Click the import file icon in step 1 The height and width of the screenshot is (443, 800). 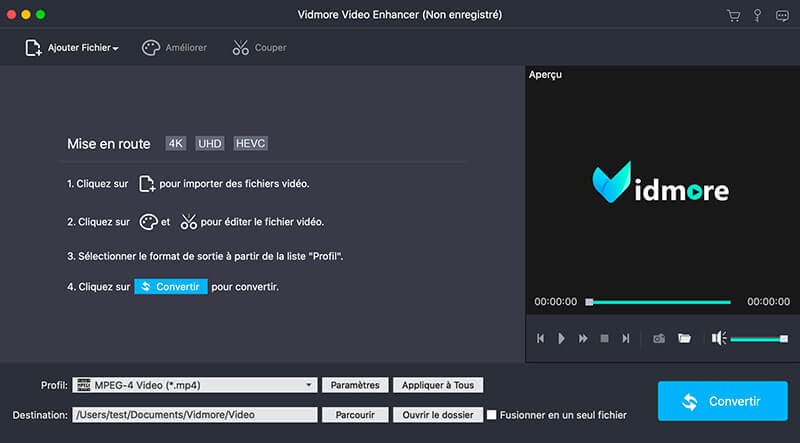pyautogui.click(x=147, y=184)
